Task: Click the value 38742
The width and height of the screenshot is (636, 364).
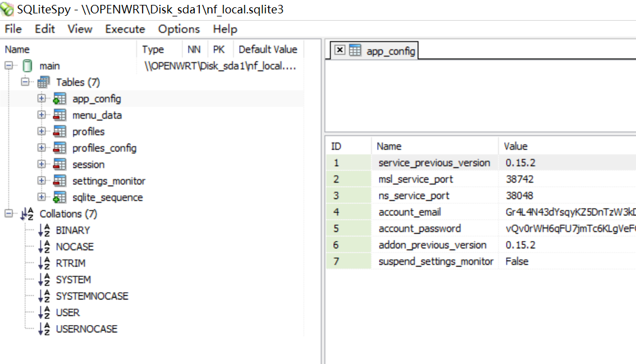Action: click(x=520, y=179)
